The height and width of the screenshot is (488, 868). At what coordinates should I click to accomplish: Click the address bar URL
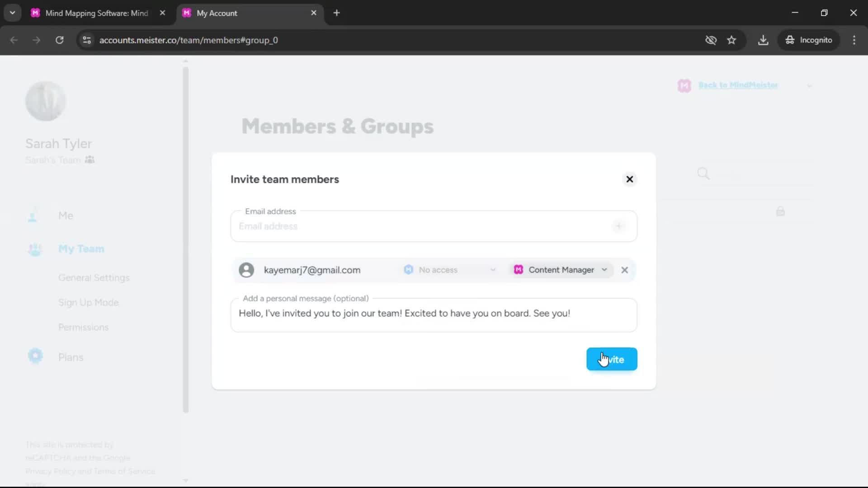tap(189, 40)
